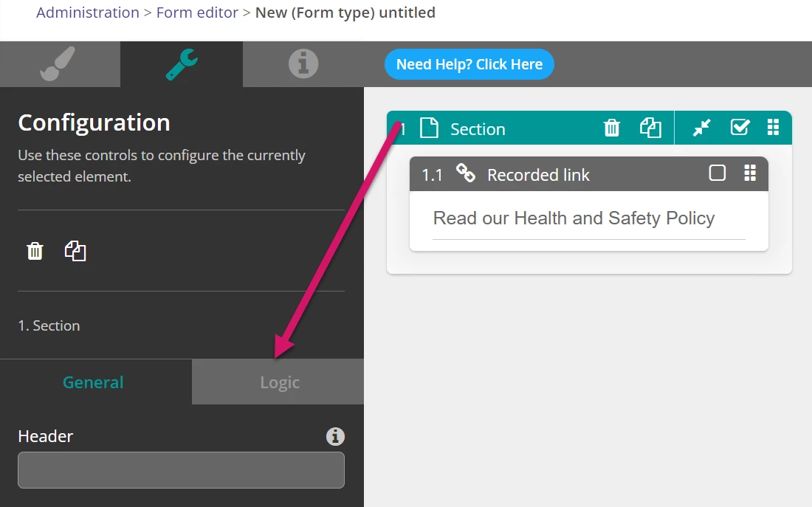Duplicate the Section via its header copy icon

(x=650, y=128)
